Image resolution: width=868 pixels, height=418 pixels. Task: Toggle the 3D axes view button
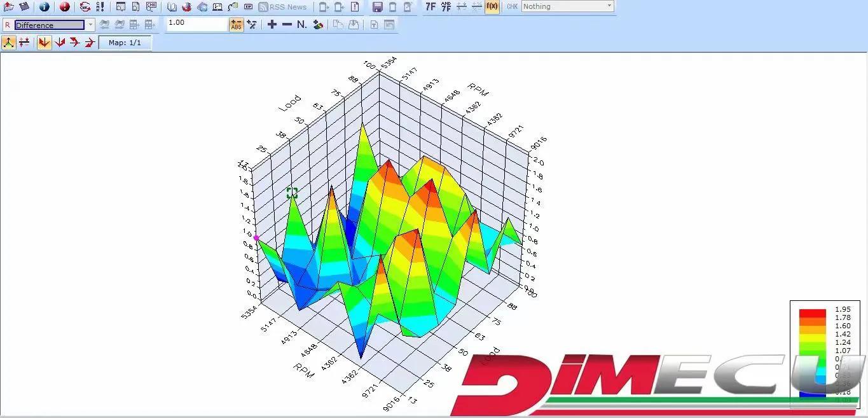8,43
